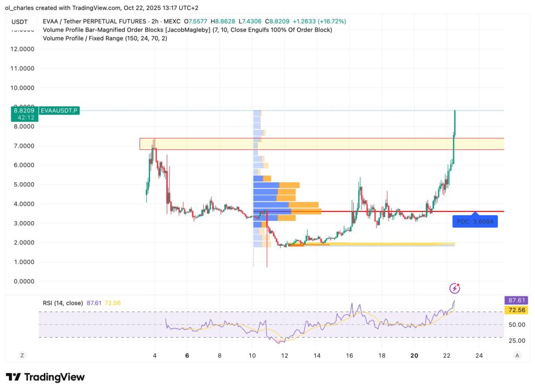Click the red notification dot on alert icon
535x392 pixels.
(458, 284)
